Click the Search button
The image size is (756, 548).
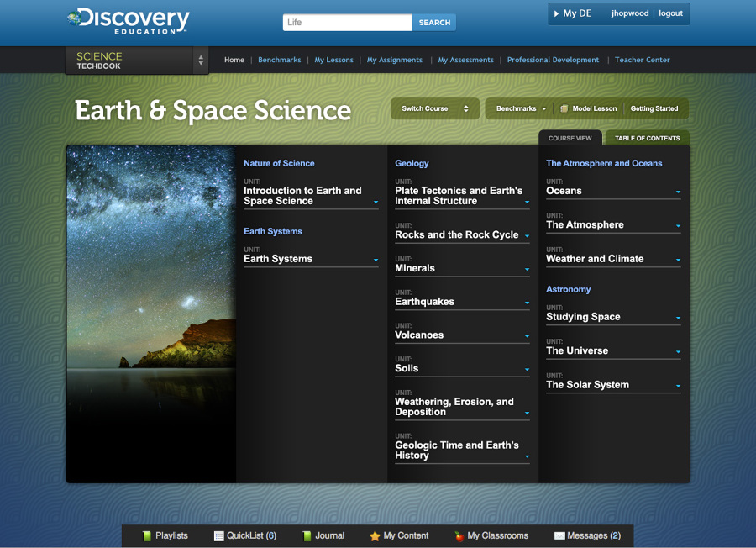(x=434, y=22)
